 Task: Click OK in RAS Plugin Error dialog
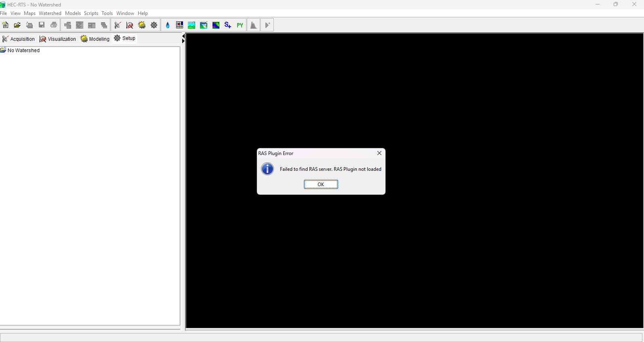[321, 184]
